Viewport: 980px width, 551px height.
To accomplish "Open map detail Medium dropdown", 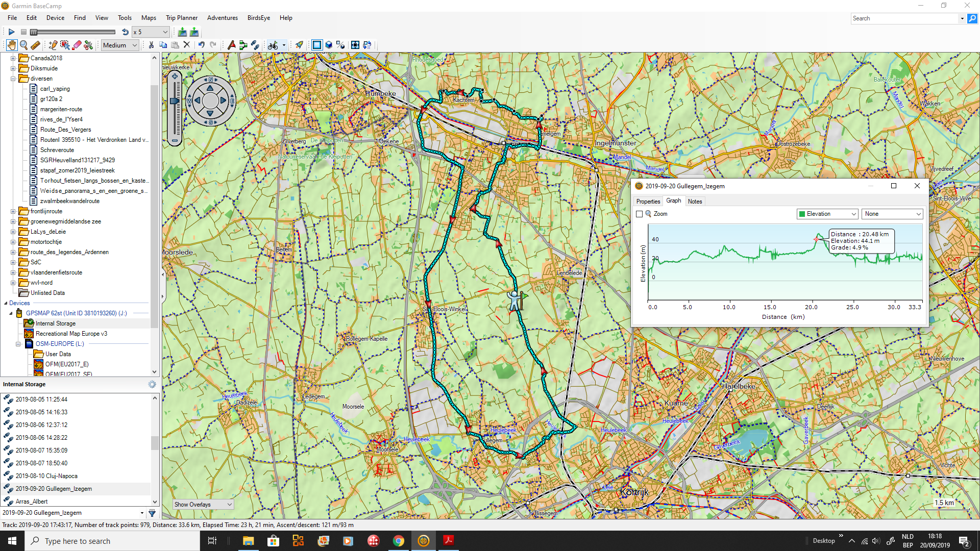I will tap(120, 45).
